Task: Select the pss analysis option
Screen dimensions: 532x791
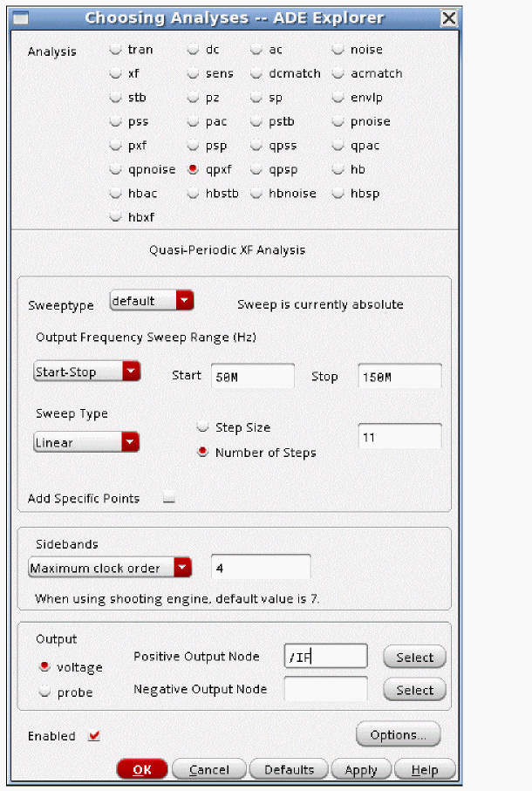Action: point(116,121)
